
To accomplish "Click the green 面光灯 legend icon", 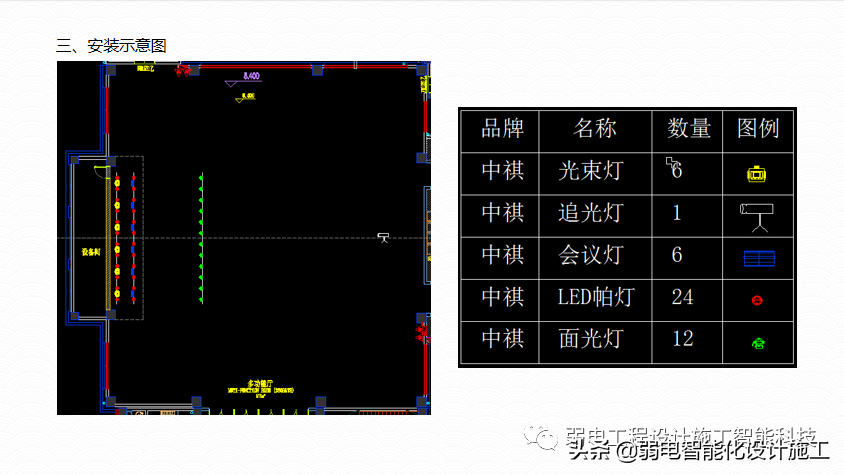I will coord(758,343).
